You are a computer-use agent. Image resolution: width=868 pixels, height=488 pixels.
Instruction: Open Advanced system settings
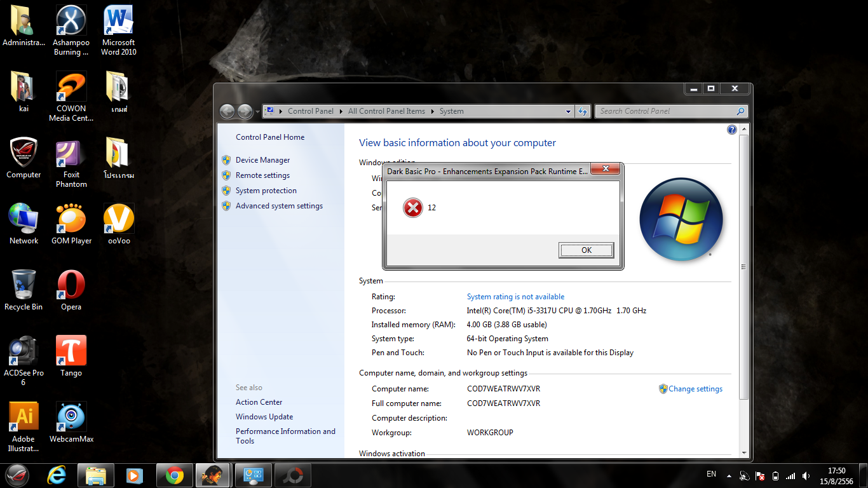coord(279,206)
